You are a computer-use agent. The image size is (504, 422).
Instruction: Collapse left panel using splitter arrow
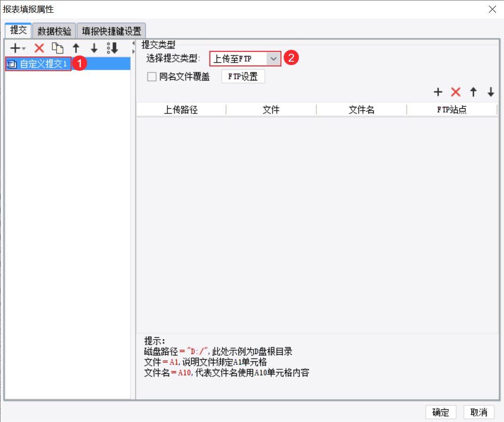(133, 43)
